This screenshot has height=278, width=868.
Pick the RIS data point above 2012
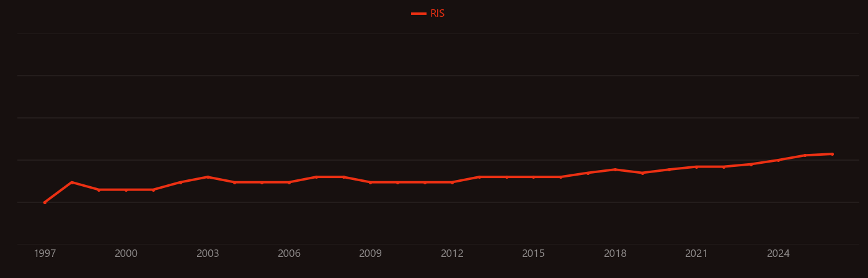pos(452,182)
